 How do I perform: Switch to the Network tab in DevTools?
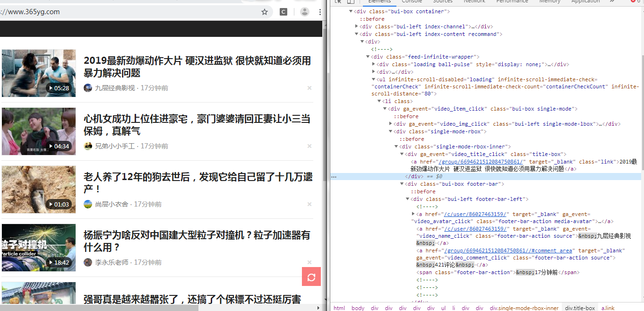click(x=474, y=1)
